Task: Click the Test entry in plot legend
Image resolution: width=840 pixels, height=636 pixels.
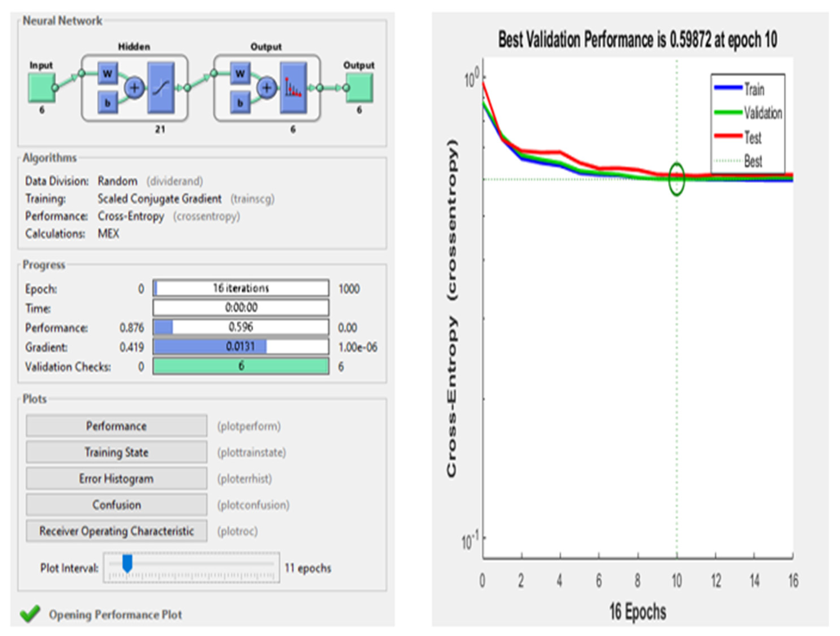Action: pos(752,137)
